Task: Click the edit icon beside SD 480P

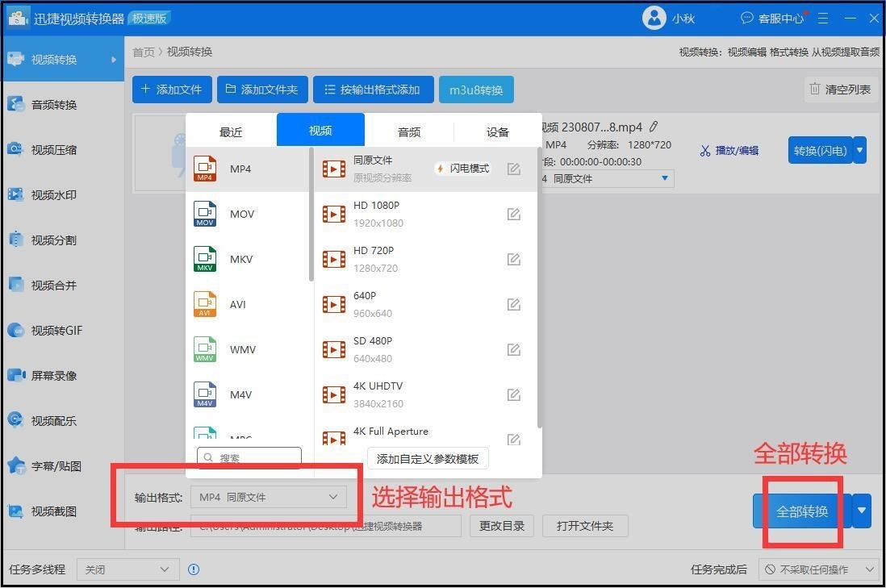Action: pos(513,350)
